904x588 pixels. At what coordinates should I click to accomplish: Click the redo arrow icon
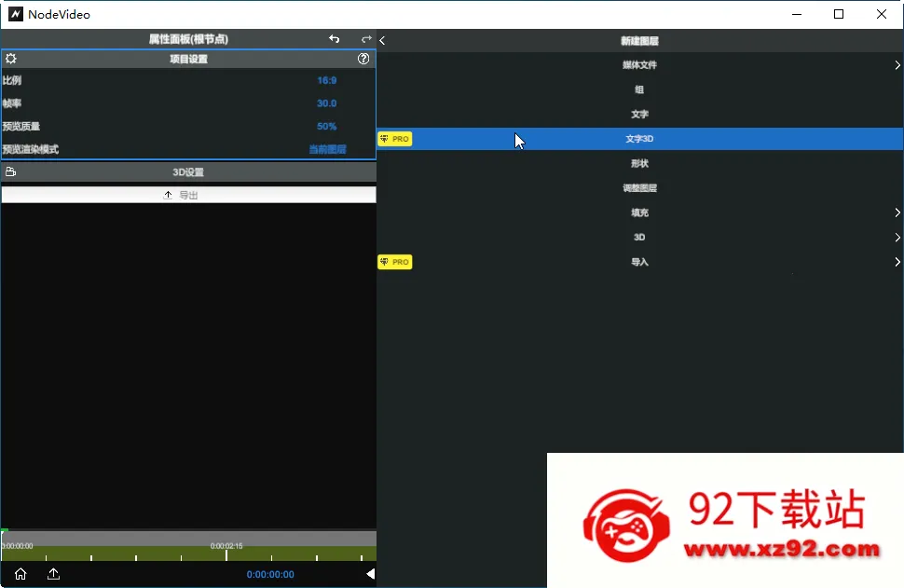click(x=364, y=39)
